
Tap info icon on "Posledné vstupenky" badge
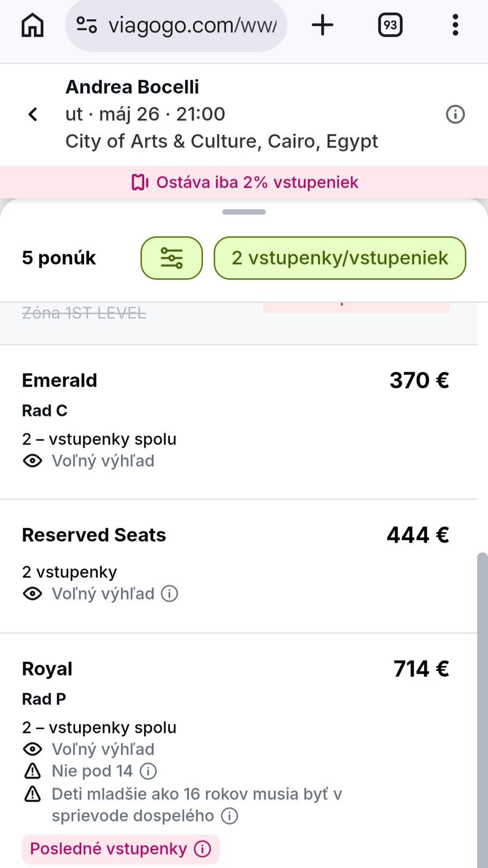coord(203,849)
